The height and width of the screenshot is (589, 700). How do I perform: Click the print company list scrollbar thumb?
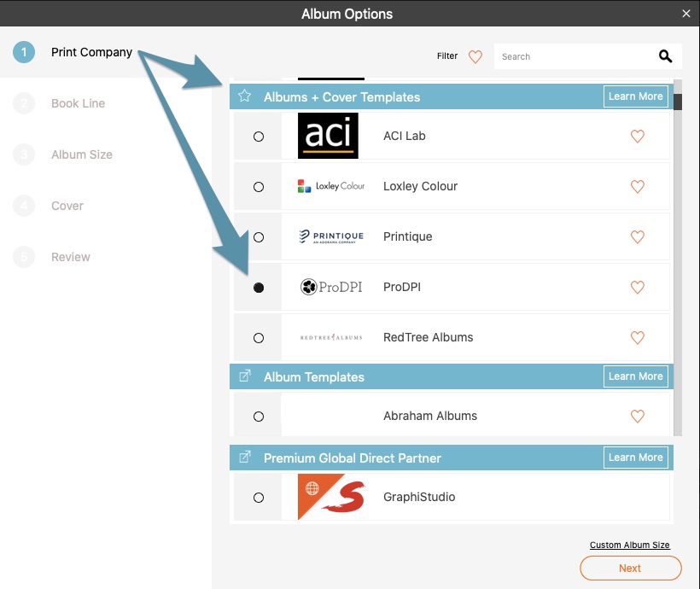(678, 102)
